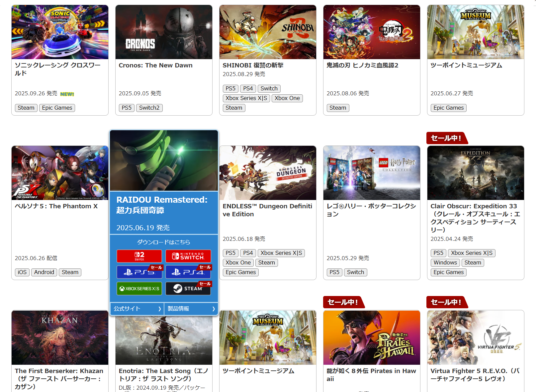
Task: Open 製品情報 link for RAIDOU Remastered
Action: [x=191, y=309]
